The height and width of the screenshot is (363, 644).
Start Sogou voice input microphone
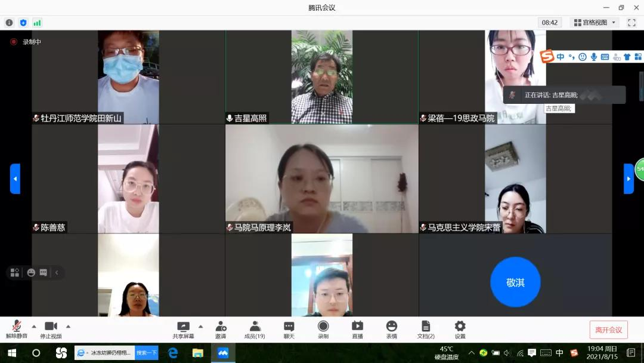click(x=593, y=57)
